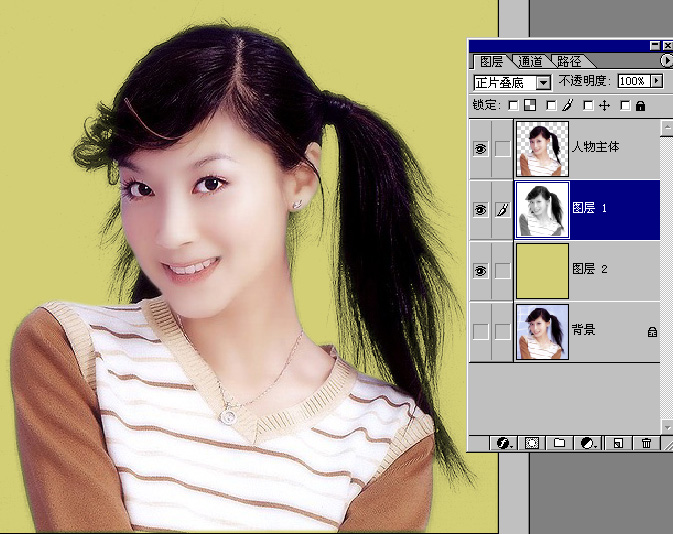Screen dimensions: 673x534
Task: Click the lock icon on 背景 layer
Action: click(x=652, y=332)
